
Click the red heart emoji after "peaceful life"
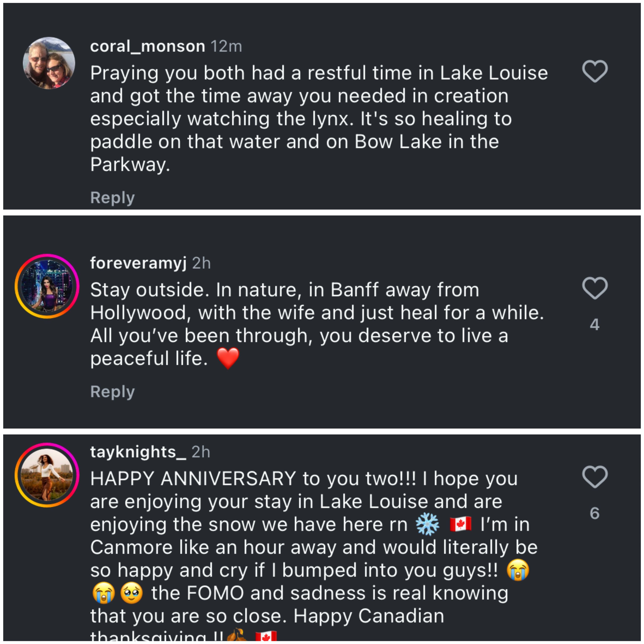click(x=228, y=358)
